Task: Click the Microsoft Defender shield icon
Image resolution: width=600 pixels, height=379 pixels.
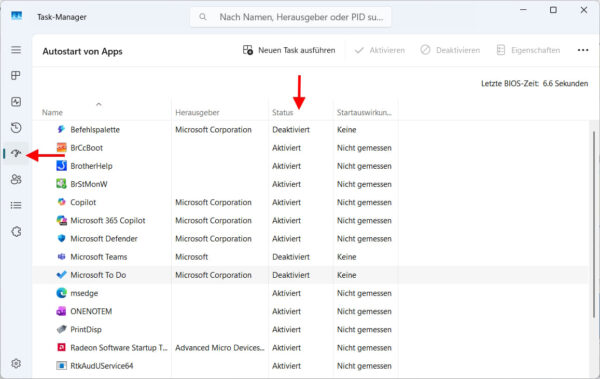Action: (61, 238)
